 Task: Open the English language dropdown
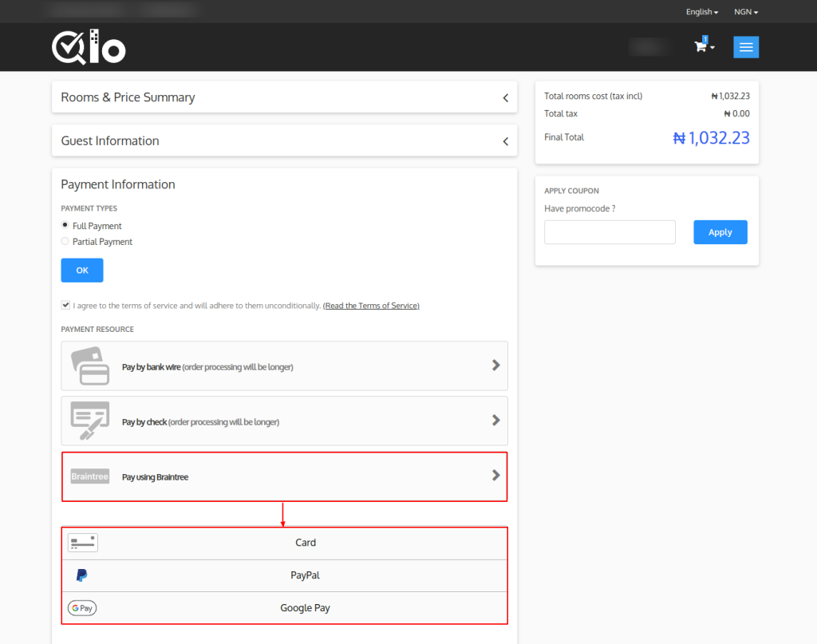click(701, 12)
